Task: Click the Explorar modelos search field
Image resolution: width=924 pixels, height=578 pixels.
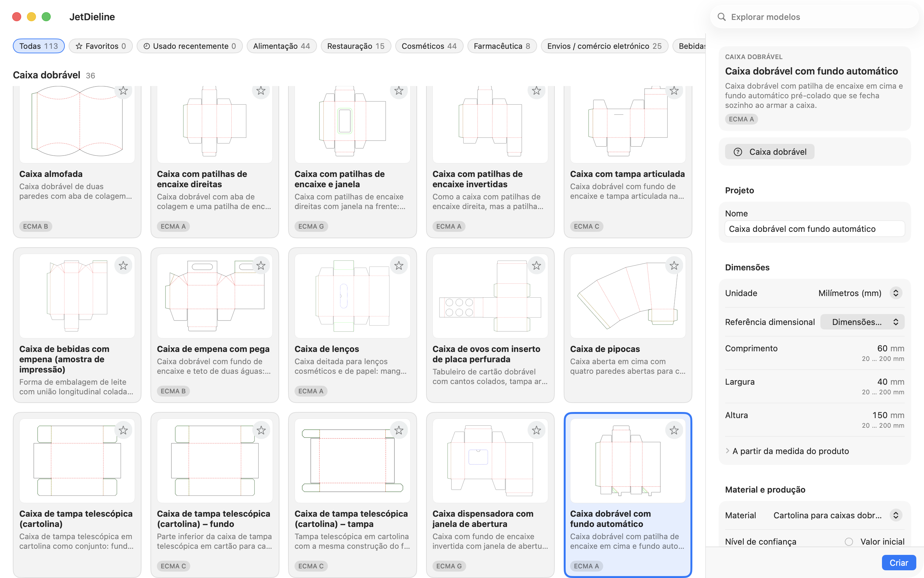Action: coord(814,17)
